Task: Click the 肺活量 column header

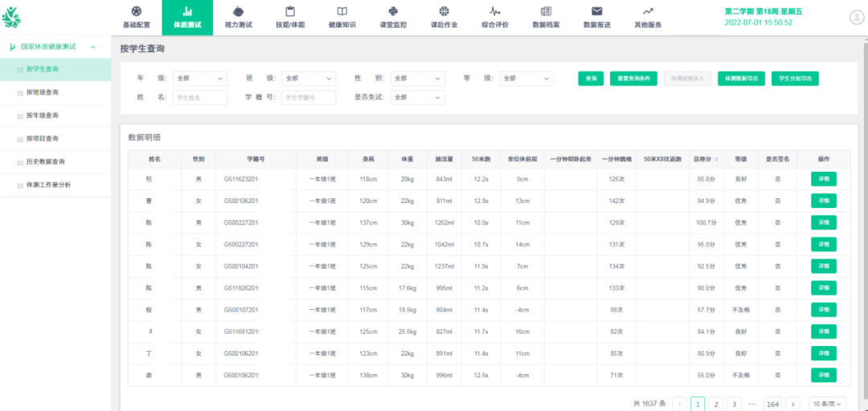Action: [x=444, y=159]
